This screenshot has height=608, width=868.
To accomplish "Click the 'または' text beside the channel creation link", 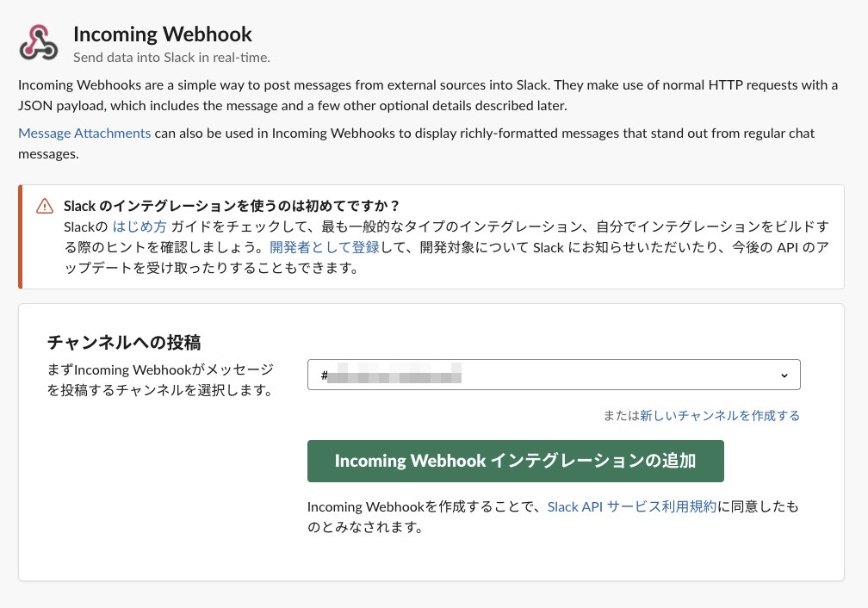I will 621,415.
